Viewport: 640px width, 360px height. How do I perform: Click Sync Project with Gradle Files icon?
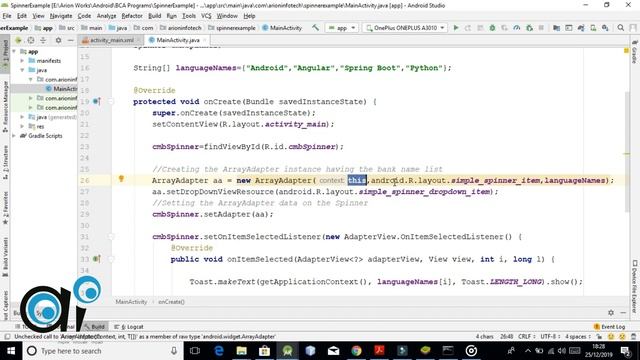point(581,28)
